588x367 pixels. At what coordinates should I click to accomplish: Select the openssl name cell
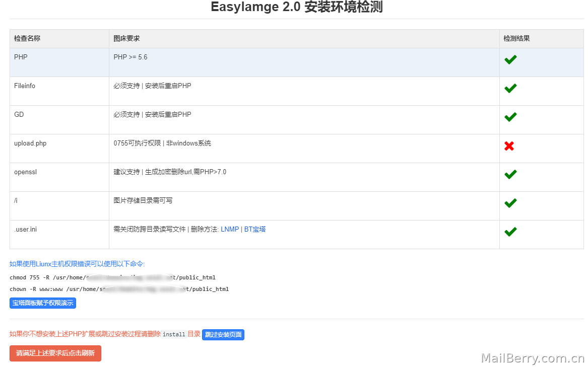click(59, 177)
